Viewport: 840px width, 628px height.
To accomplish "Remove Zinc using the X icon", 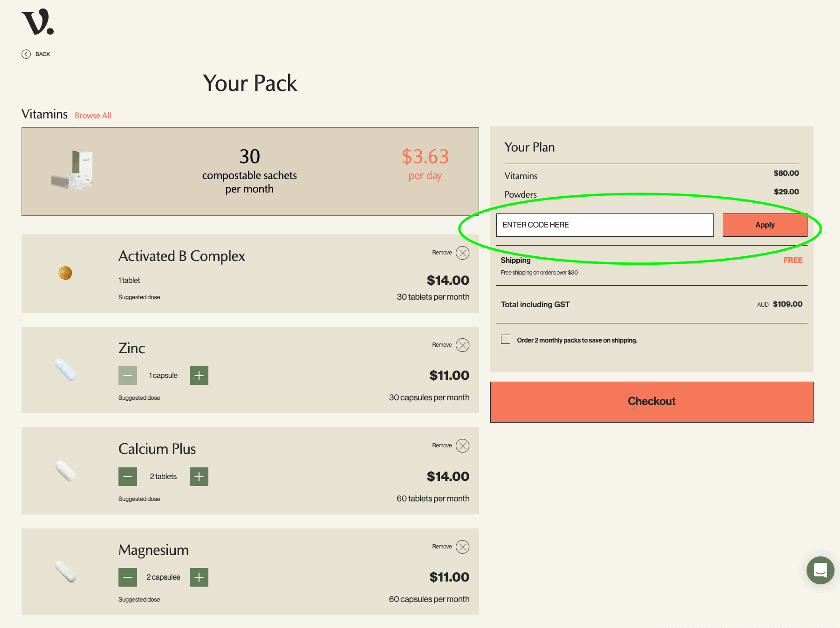I will click(462, 345).
